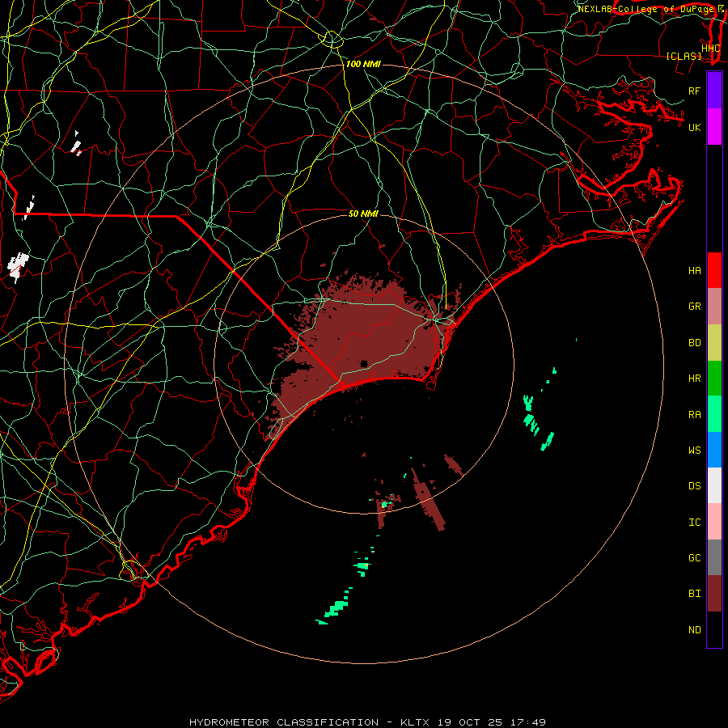Click the UK magenta legend swatch

click(714, 127)
